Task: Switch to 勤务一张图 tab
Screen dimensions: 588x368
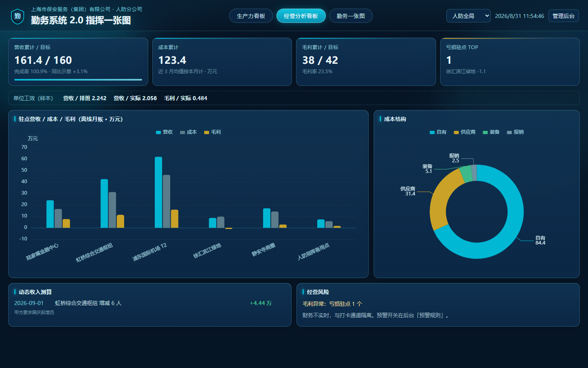Action: pyautogui.click(x=351, y=16)
